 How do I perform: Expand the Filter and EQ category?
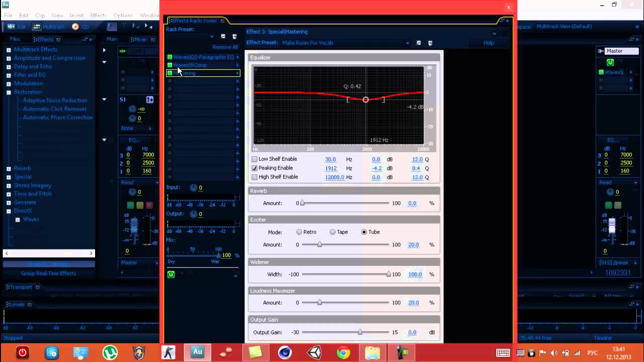click(9, 75)
